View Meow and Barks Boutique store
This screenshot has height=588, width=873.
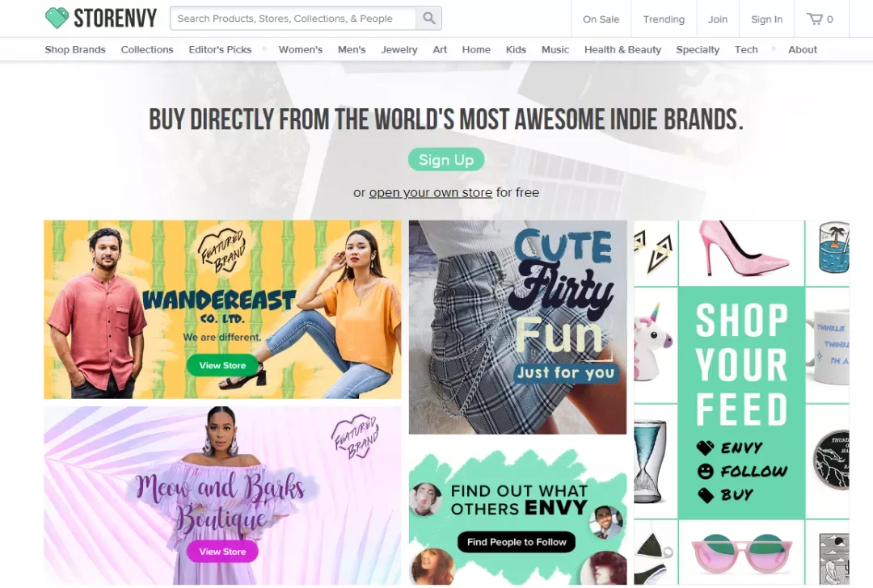(222, 552)
